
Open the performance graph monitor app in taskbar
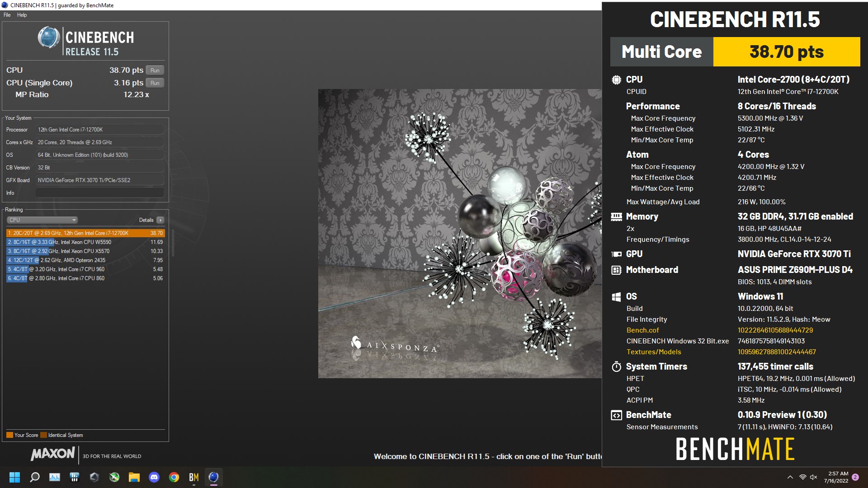coord(55,477)
